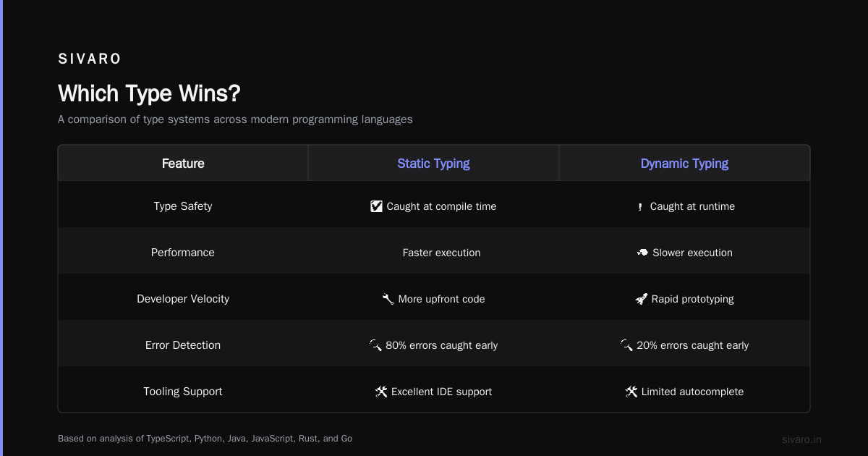This screenshot has width=868, height=456.
Task: Click the Faster execution cell
Action: click(441, 253)
